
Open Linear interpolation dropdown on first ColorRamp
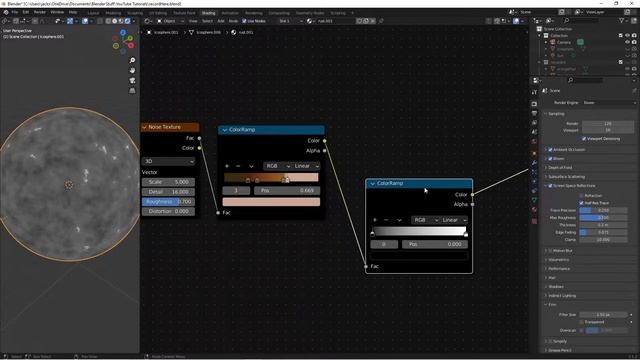coord(306,166)
